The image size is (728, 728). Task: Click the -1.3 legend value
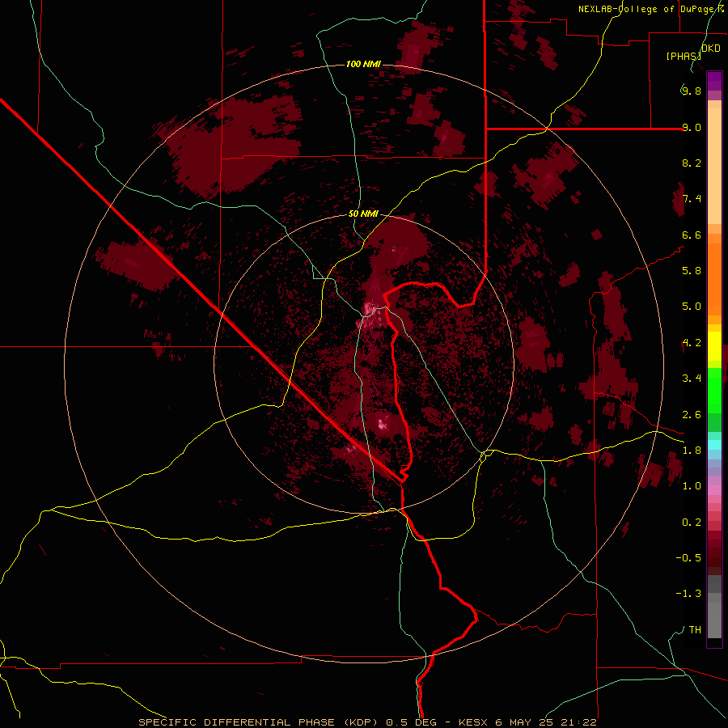[x=688, y=594]
